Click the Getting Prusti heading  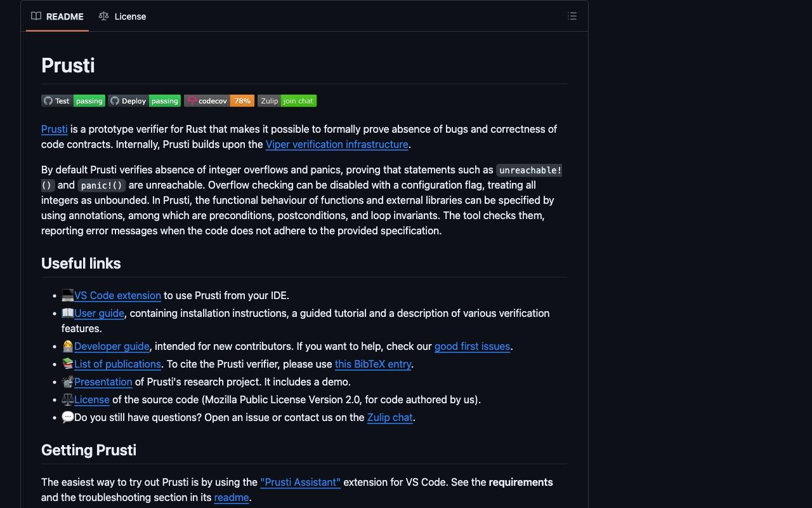click(x=89, y=450)
